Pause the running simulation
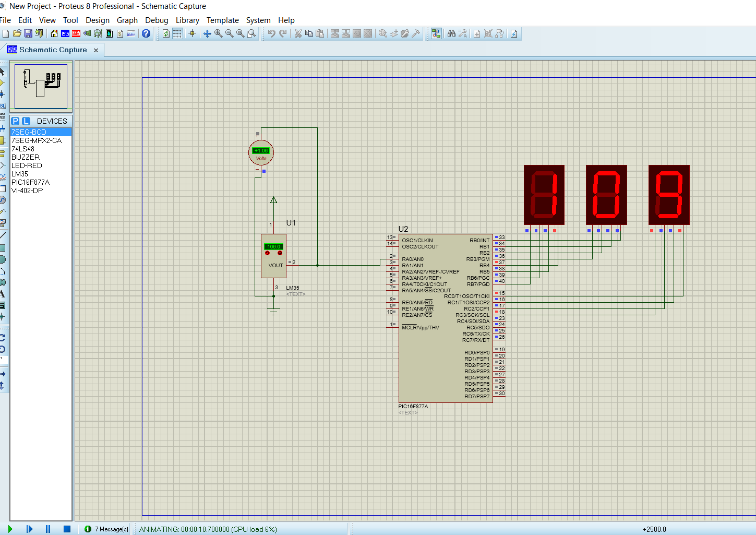Viewport: 756px width, 535px height. [x=48, y=529]
